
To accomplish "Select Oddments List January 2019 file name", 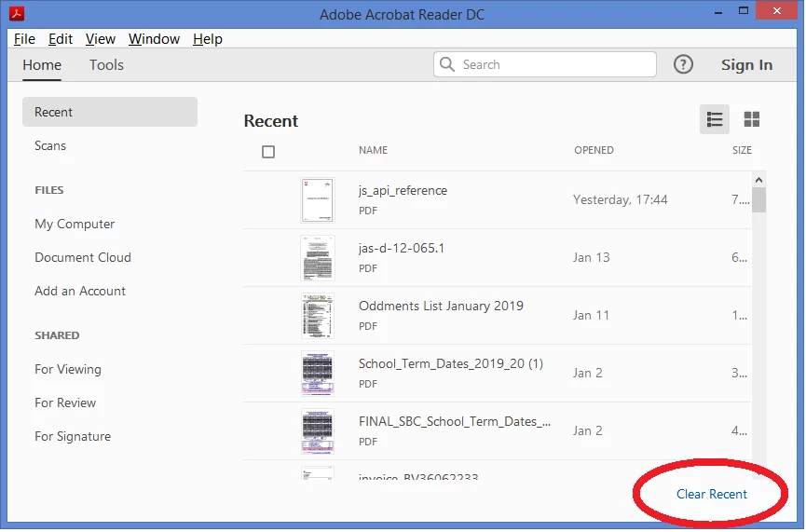I will click(441, 306).
